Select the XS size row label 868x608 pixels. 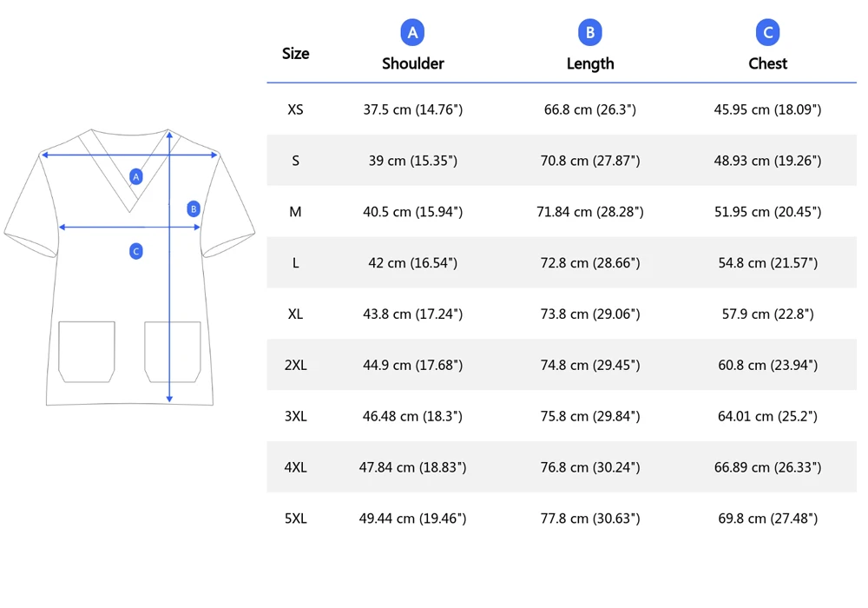tap(295, 109)
